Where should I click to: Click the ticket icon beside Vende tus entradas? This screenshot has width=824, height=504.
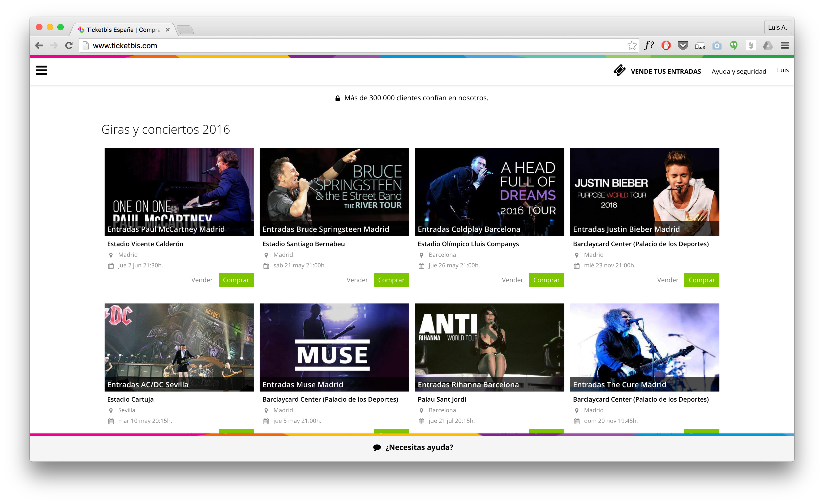tap(619, 71)
